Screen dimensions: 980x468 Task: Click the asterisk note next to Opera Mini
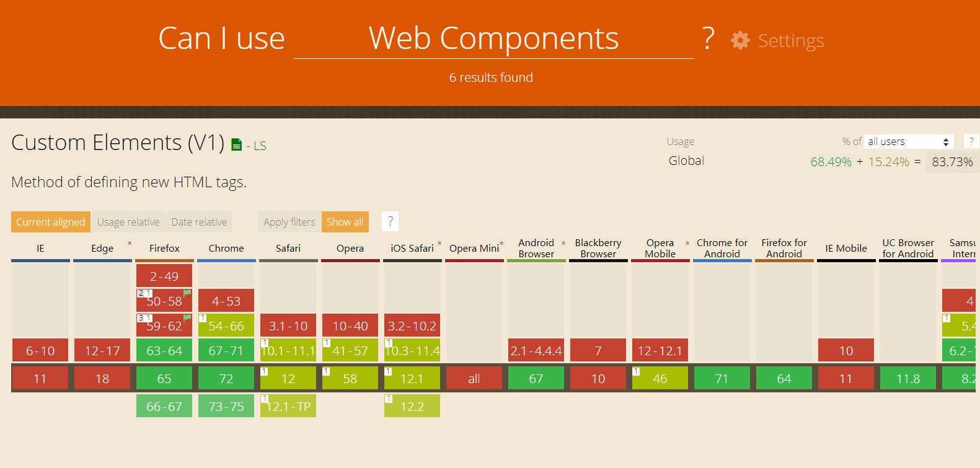click(501, 244)
